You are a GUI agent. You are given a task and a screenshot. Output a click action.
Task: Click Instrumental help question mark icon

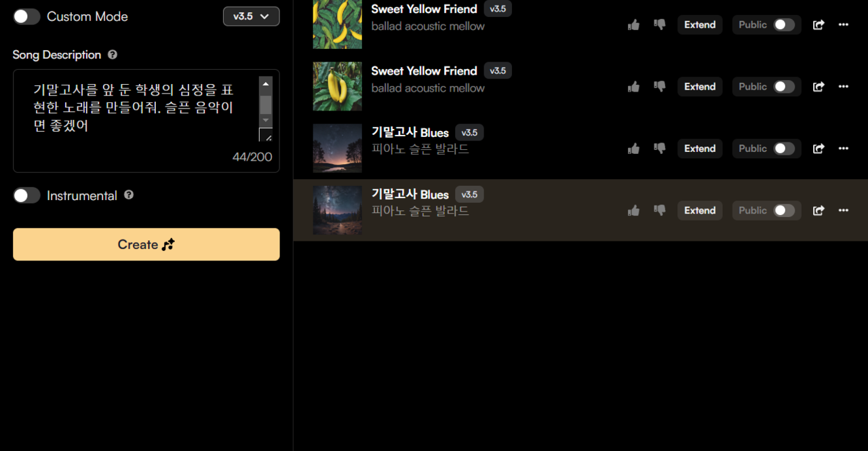tap(129, 195)
